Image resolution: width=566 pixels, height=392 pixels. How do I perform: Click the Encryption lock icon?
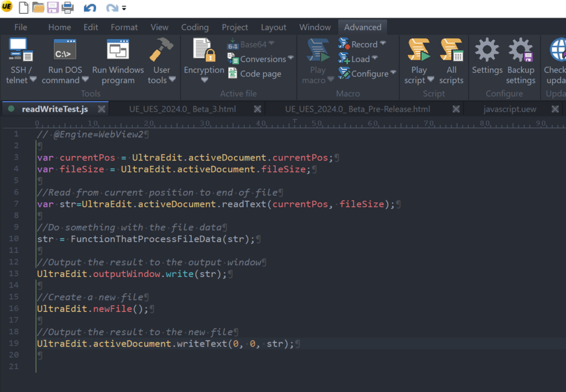[204, 49]
